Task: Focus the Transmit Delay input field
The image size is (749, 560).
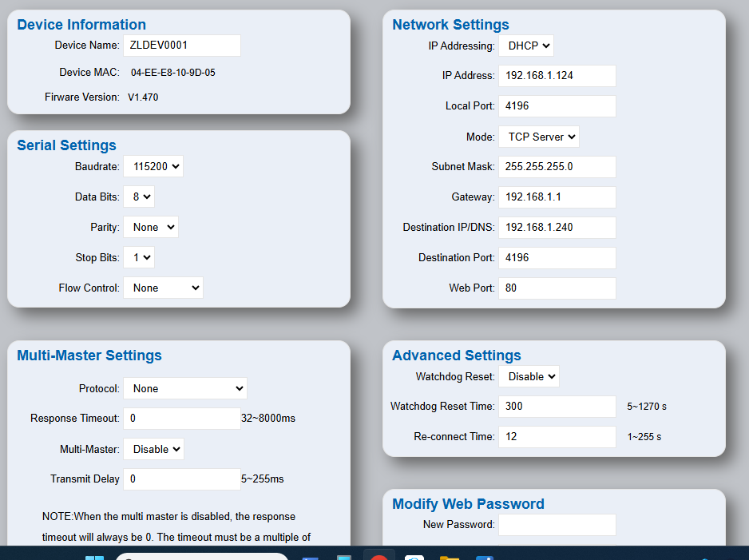Action: coord(182,479)
